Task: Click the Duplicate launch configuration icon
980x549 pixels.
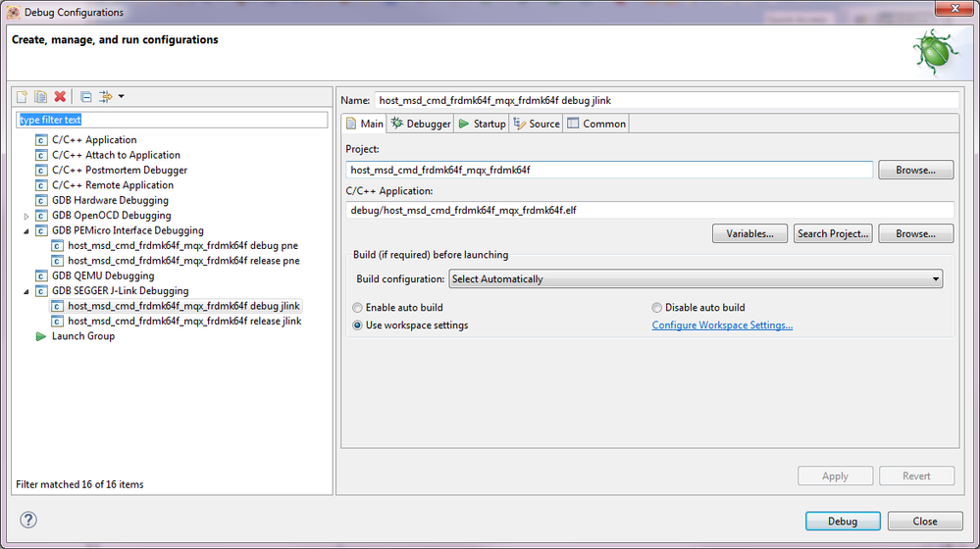Action: (40, 96)
